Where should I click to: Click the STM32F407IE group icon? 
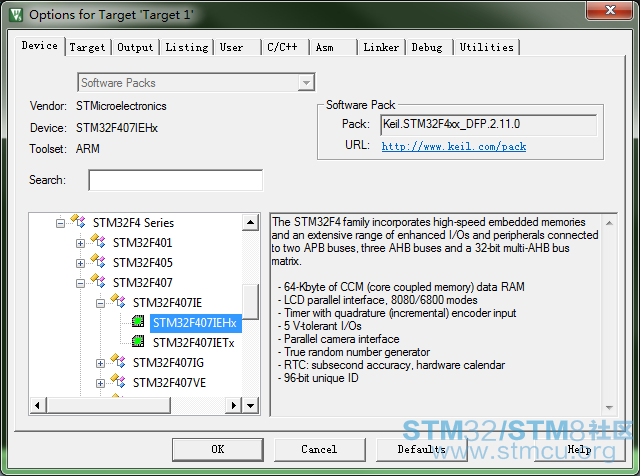pyautogui.click(x=118, y=301)
